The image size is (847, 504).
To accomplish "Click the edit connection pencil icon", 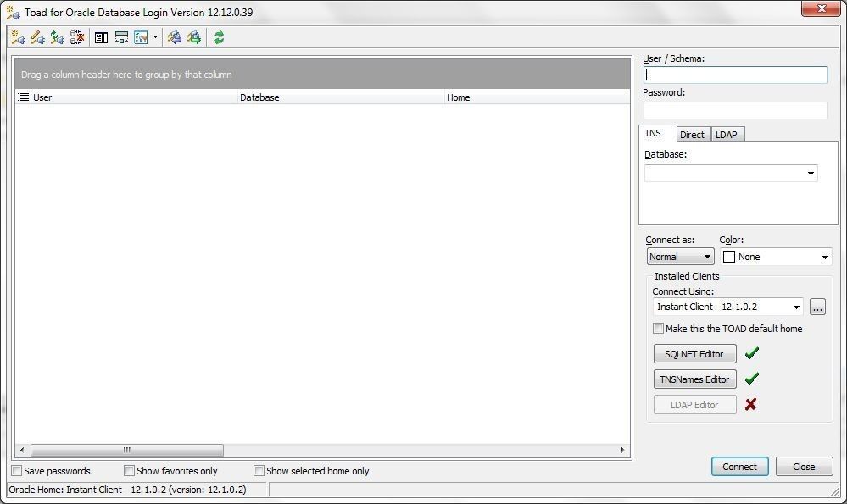I will click(x=38, y=37).
